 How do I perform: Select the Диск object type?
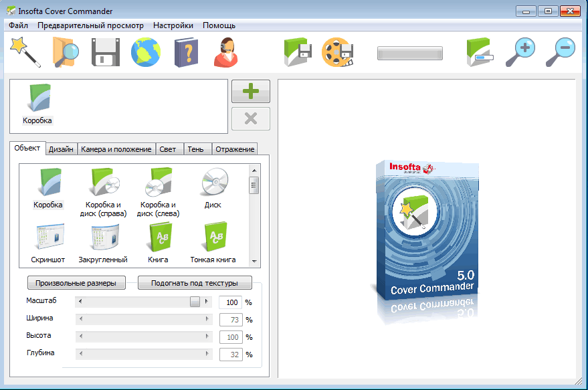[213, 187]
